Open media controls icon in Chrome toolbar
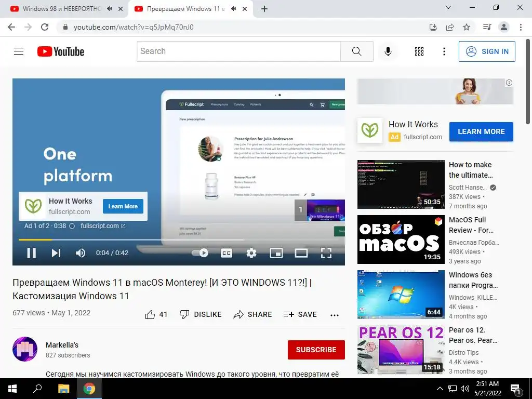This screenshot has height=399, width=532. point(487,27)
